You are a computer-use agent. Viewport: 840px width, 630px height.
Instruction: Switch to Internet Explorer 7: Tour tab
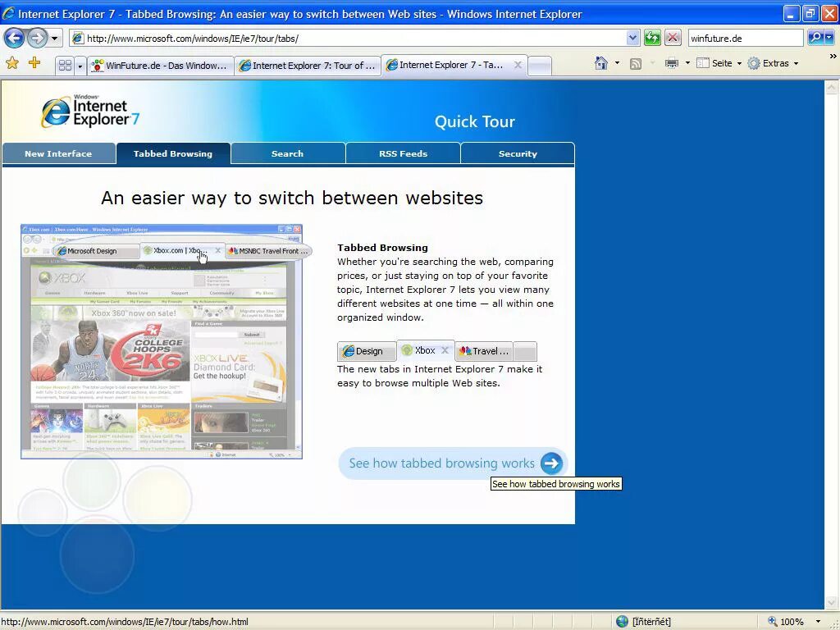pyautogui.click(x=308, y=66)
